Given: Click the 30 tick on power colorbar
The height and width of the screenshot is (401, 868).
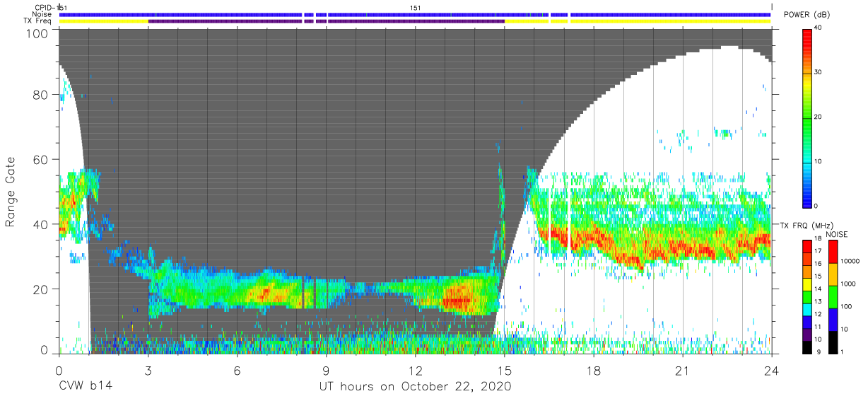Looking at the screenshot, I should [818, 72].
